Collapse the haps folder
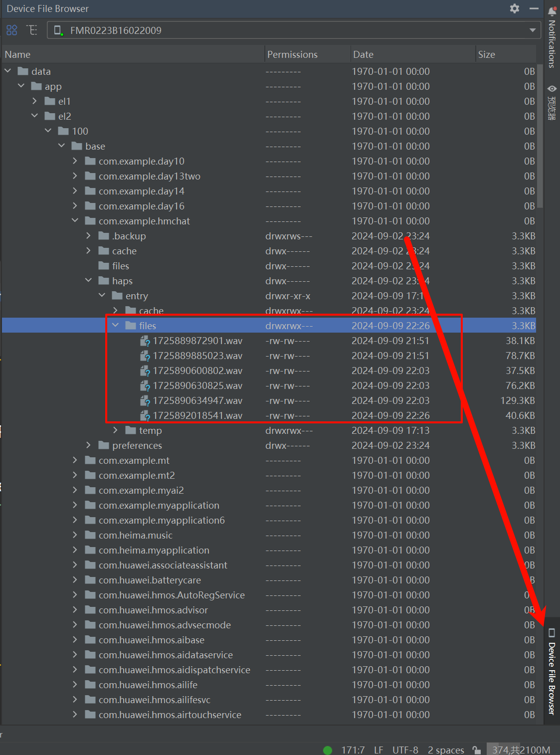This screenshot has height=755, width=560. pyautogui.click(x=89, y=281)
